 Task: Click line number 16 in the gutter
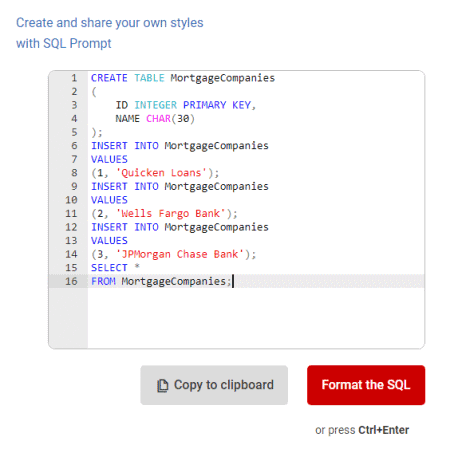point(71,281)
